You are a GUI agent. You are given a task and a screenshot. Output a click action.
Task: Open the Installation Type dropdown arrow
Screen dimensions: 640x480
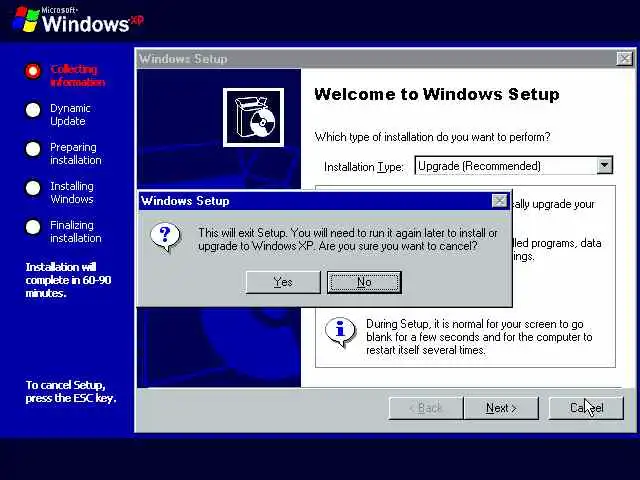click(x=604, y=166)
